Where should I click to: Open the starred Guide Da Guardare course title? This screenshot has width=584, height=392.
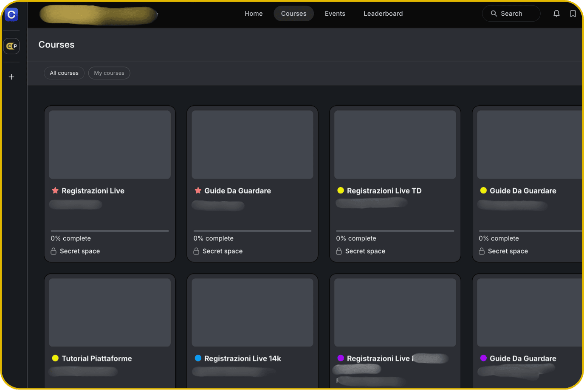point(237,191)
